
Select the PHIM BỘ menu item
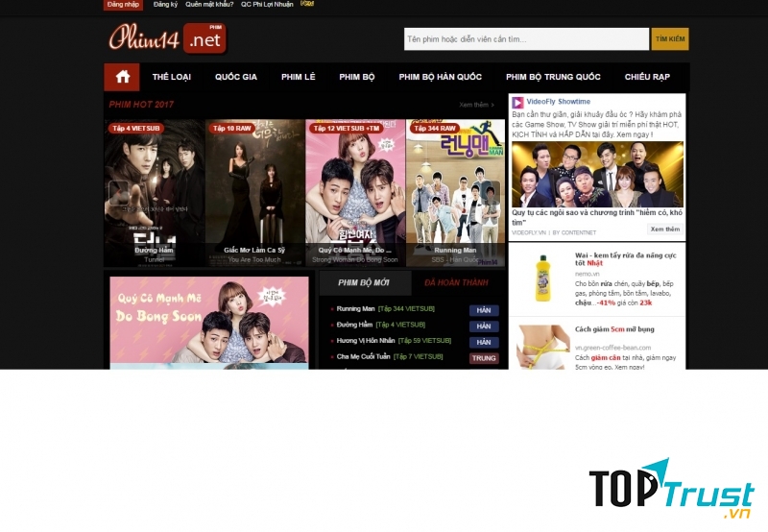[x=356, y=77]
